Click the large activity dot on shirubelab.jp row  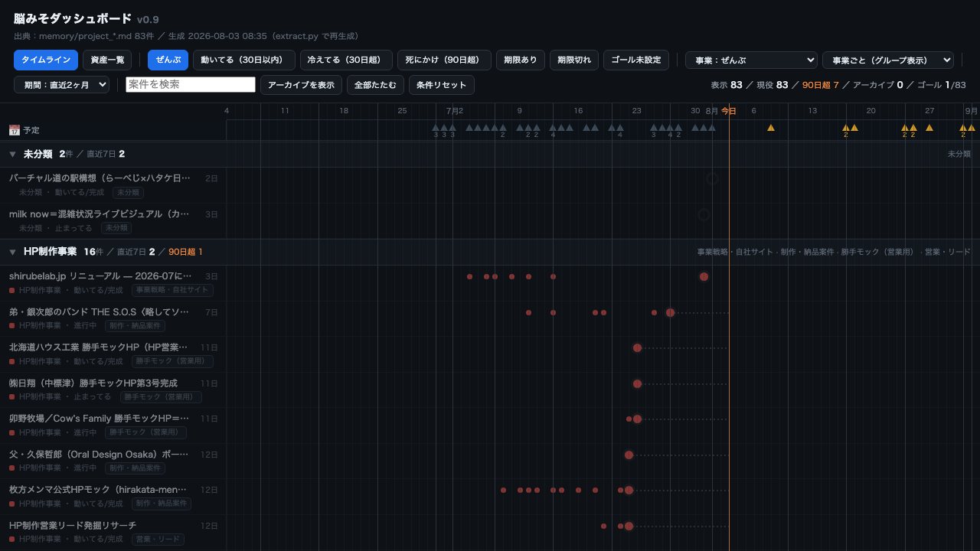tap(704, 276)
